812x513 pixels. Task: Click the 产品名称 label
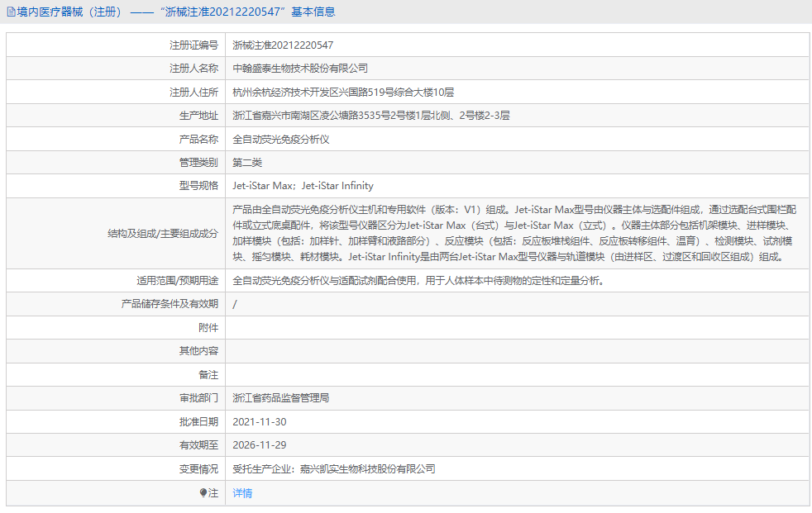(198, 139)
